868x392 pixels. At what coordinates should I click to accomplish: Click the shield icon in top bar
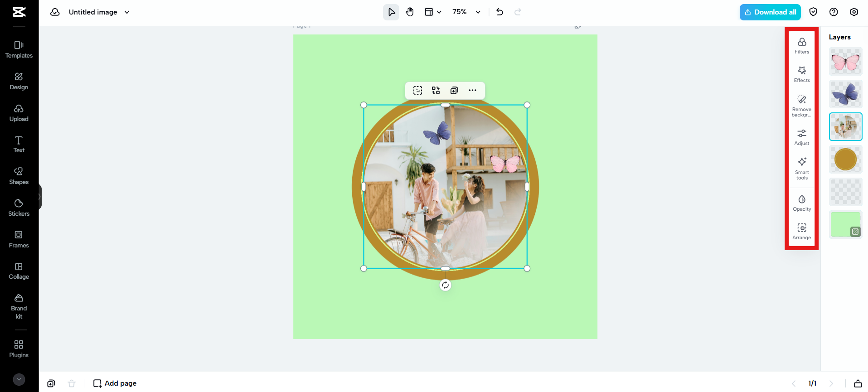pyautogui.click(x=813, y=12)
